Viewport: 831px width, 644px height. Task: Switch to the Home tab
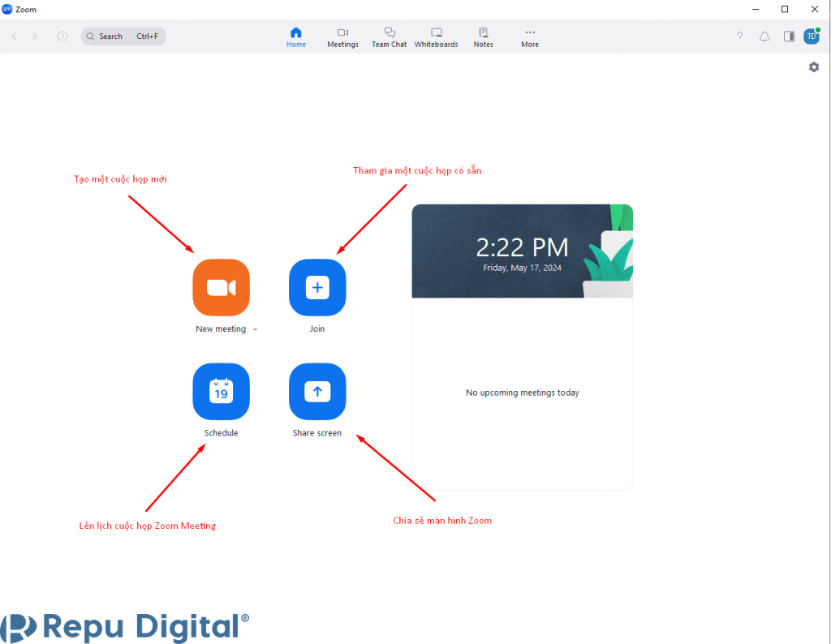point(296,37)
